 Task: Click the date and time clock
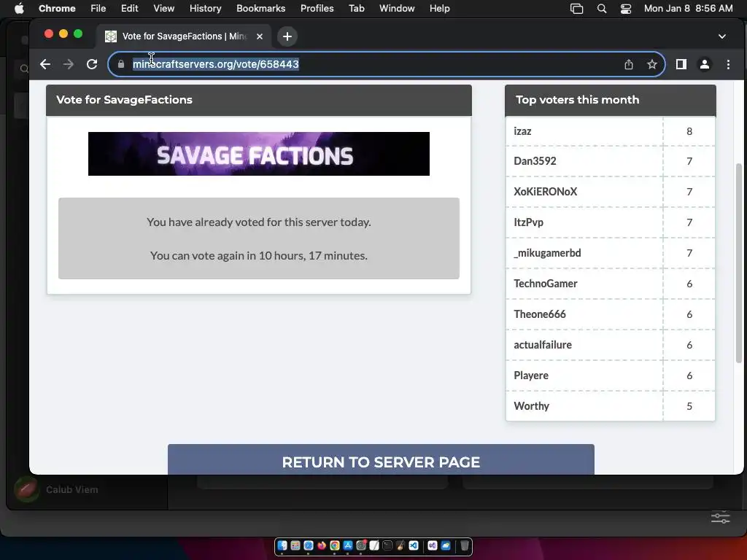689,9
